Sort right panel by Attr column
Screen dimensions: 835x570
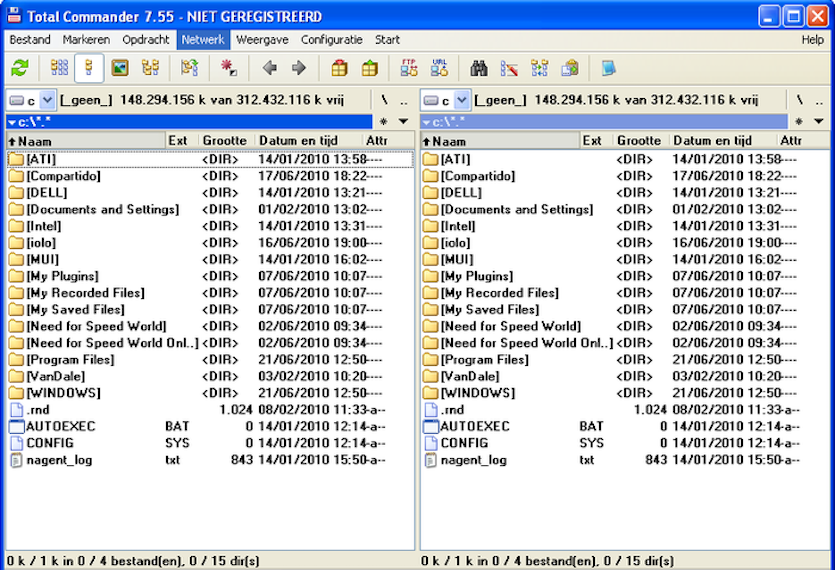(803, 141)
